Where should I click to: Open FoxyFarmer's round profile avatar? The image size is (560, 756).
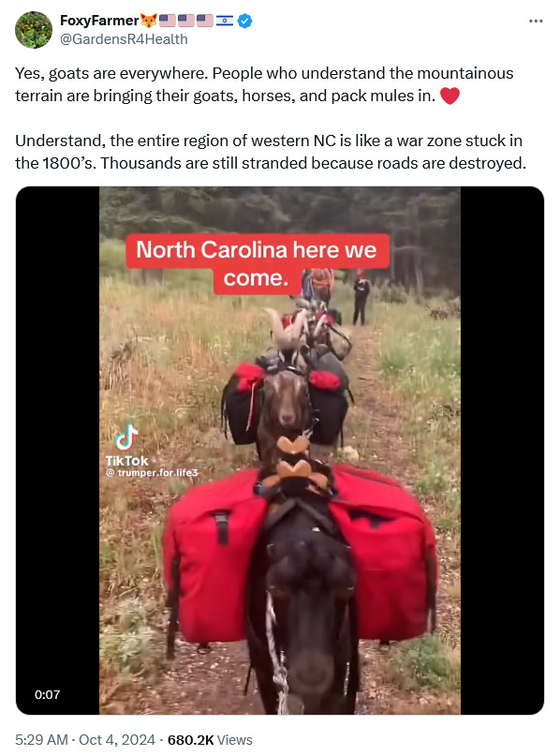coord(34,30)
